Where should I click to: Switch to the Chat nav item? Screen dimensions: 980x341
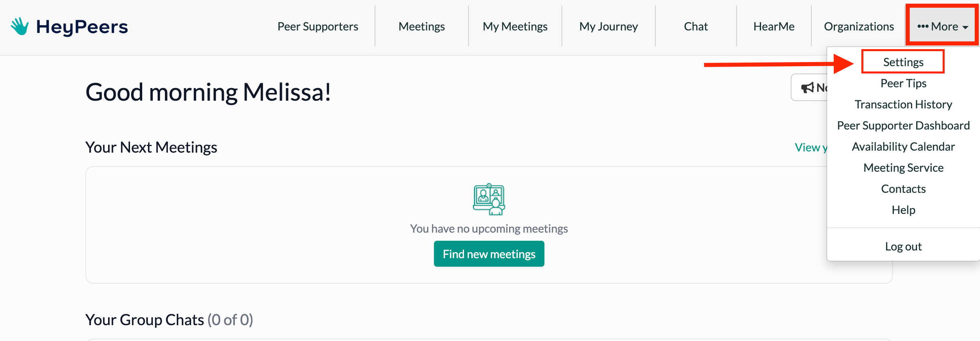(696, 26)
